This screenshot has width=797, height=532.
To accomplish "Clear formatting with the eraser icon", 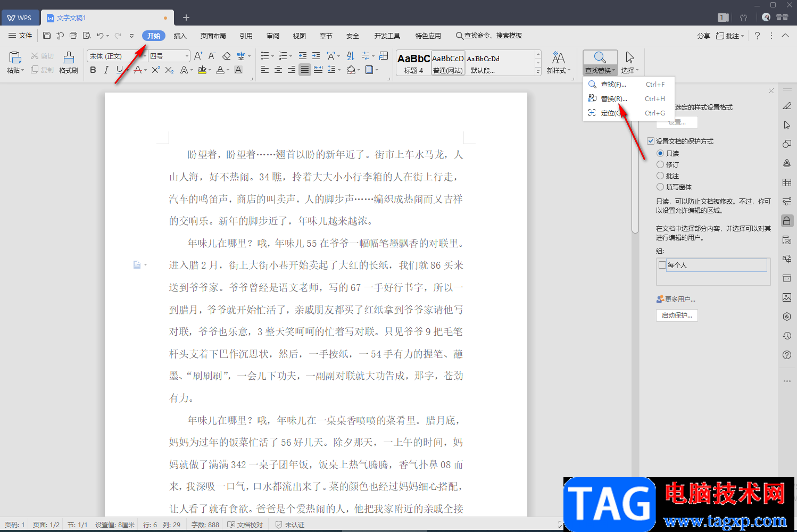I will [x=226, y=56].
